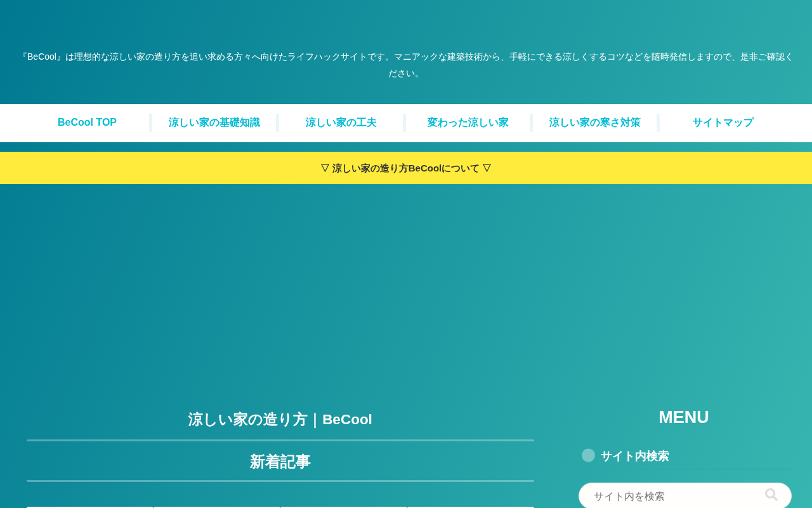The height and width of the screenshot is (508, 812).
Task: Go to 変わった涼しい家 section
Action: 468,123
